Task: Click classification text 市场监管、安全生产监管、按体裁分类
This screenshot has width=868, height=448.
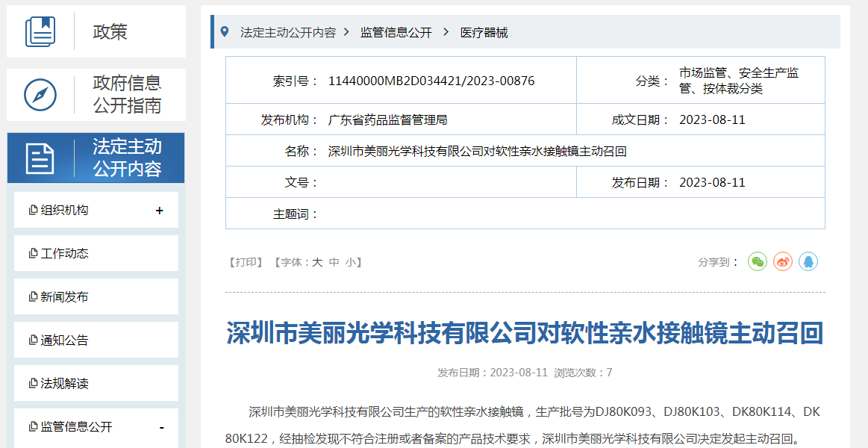Action: pos(739,81)
